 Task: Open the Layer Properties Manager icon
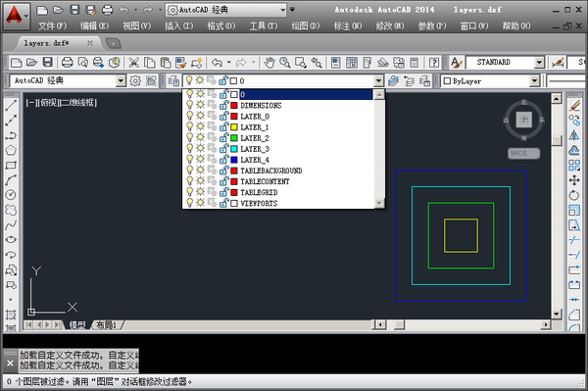tap(173, 80)
